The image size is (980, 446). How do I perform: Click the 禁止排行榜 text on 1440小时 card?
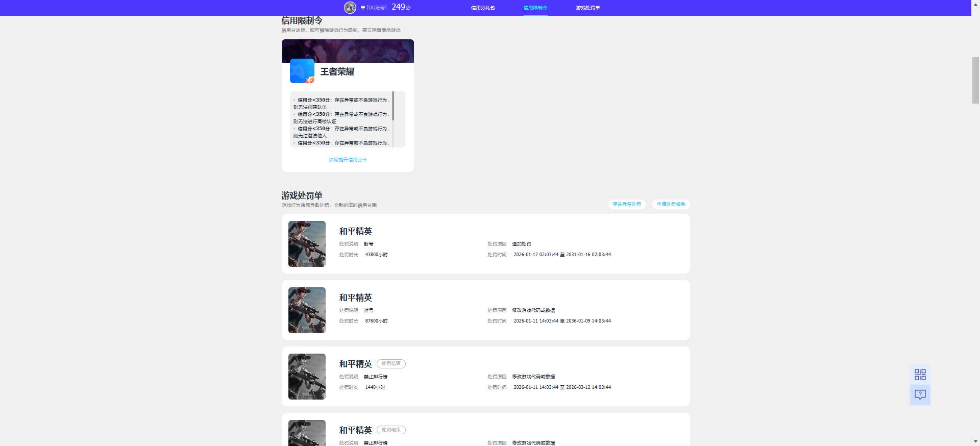376,377
